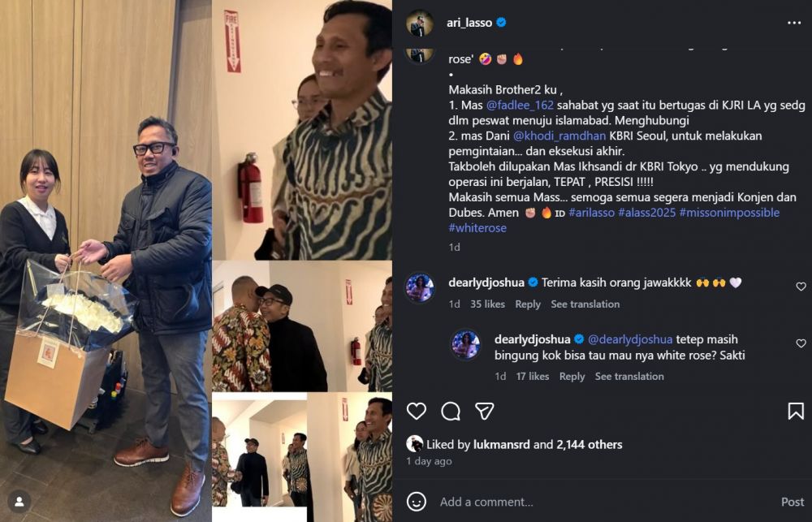Like the post with the heart icon

[x=417, y=412]
